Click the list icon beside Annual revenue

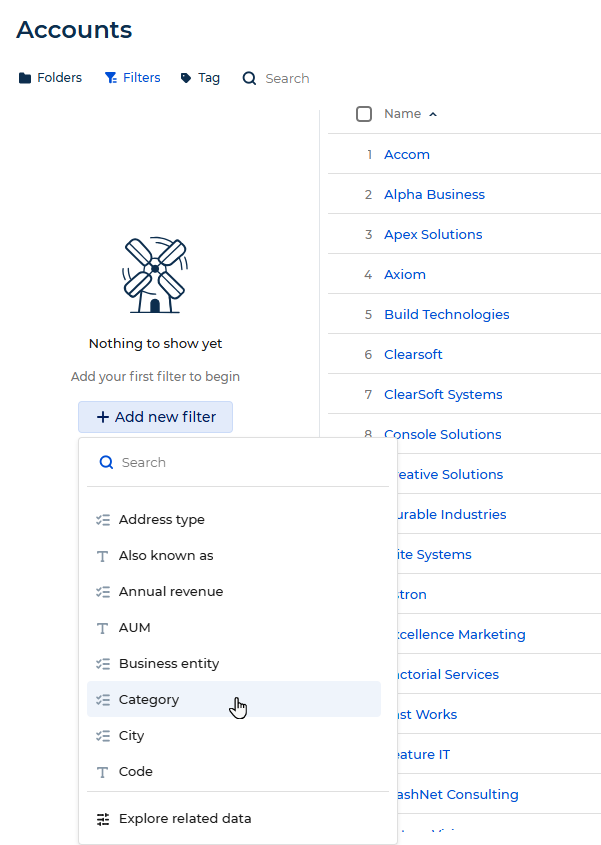point(103,592)
